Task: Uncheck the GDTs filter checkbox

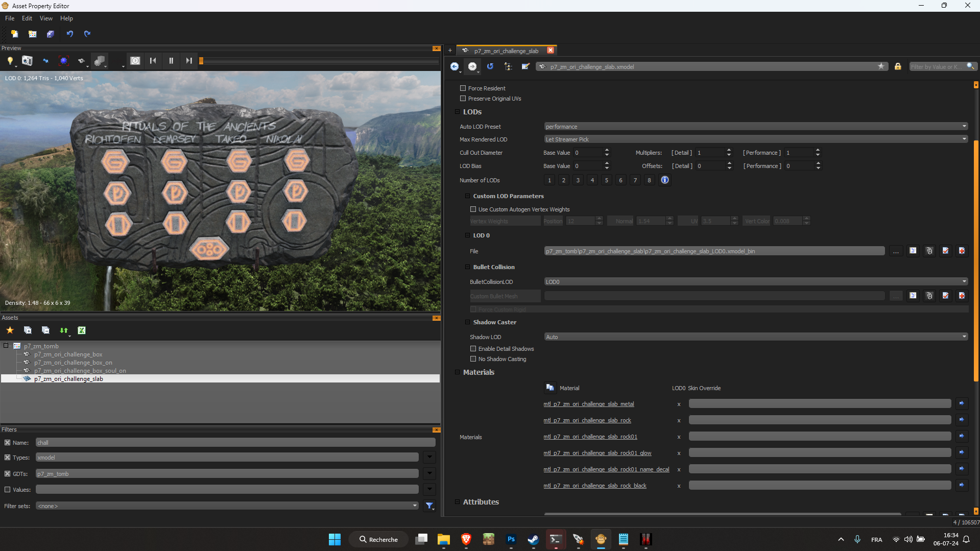Action: tap(7, 474)
